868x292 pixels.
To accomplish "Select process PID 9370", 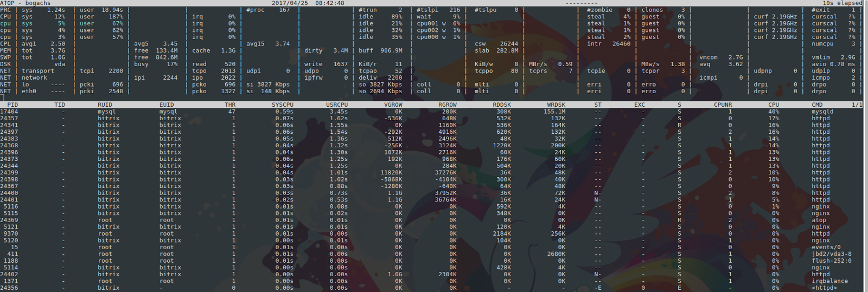I will coord(11,233).
